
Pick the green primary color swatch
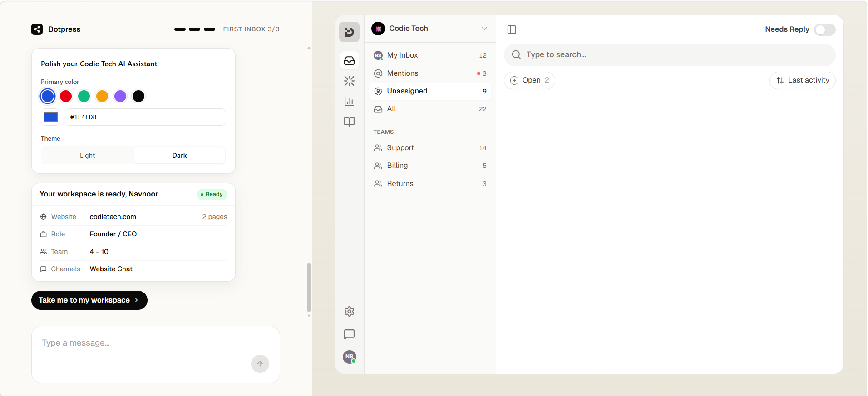(84, 96)
